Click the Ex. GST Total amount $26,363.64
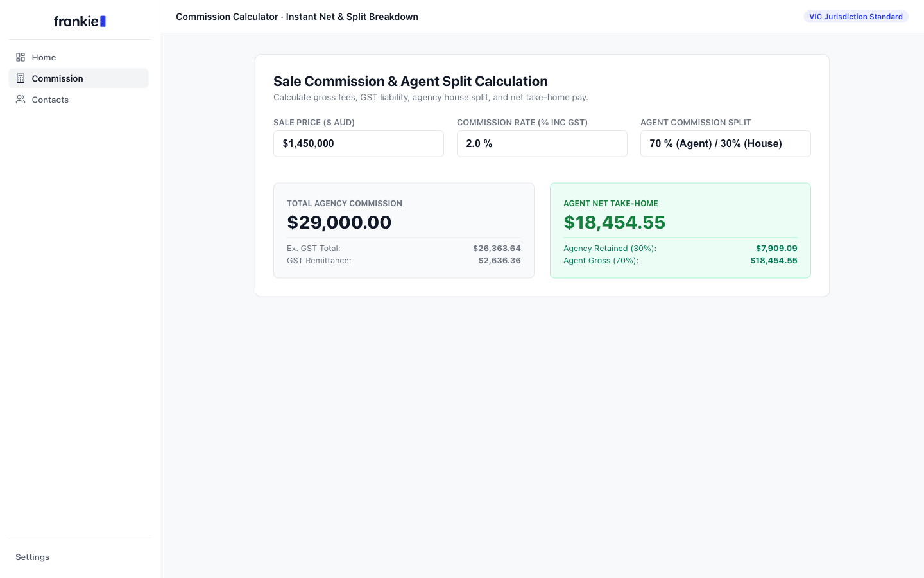The height and width of the screenshot is (578, 924). (497, 249)
